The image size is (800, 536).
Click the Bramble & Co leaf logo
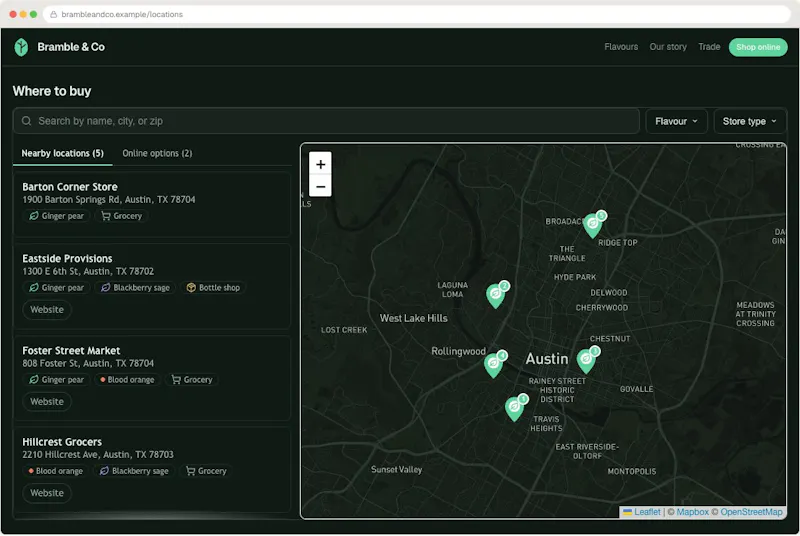21,47
